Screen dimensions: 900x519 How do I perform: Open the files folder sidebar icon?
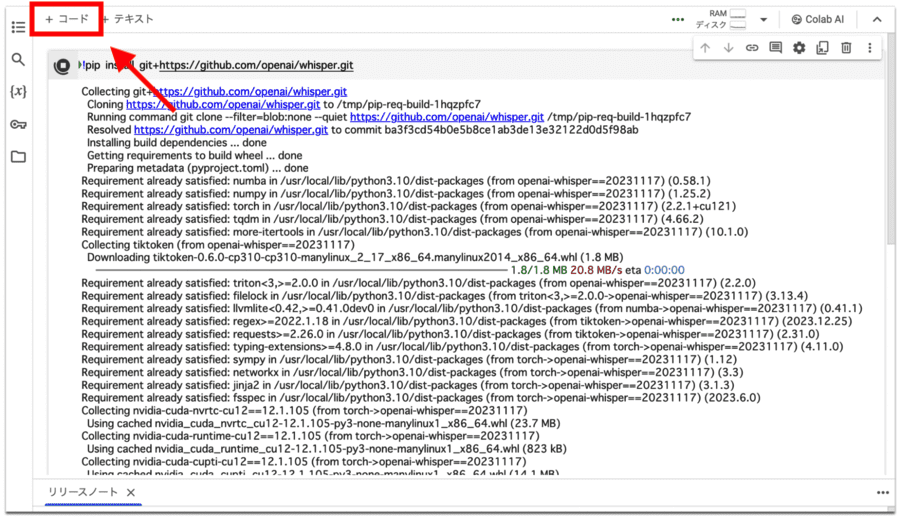tap(18, 157)
